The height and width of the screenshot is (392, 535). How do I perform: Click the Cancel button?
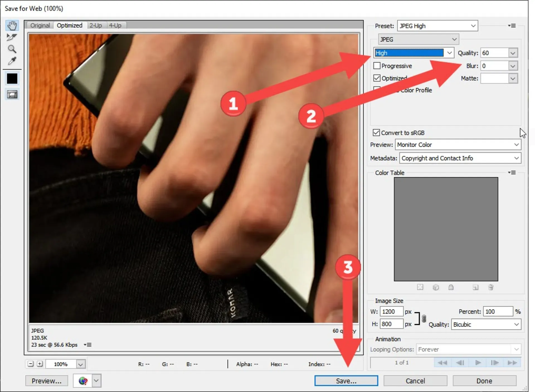tap(415, 381)
